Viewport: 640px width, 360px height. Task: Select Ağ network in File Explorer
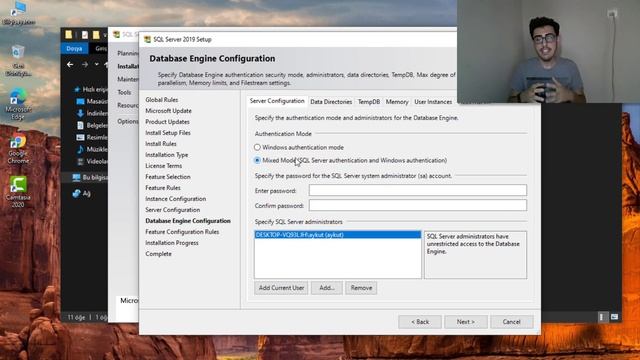click(81, 193)
